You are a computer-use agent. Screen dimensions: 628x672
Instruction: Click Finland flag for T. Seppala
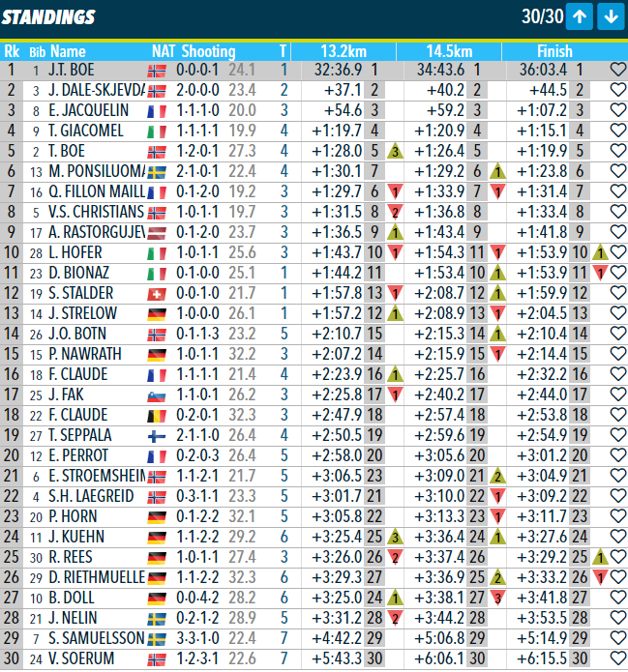[157, 435]
